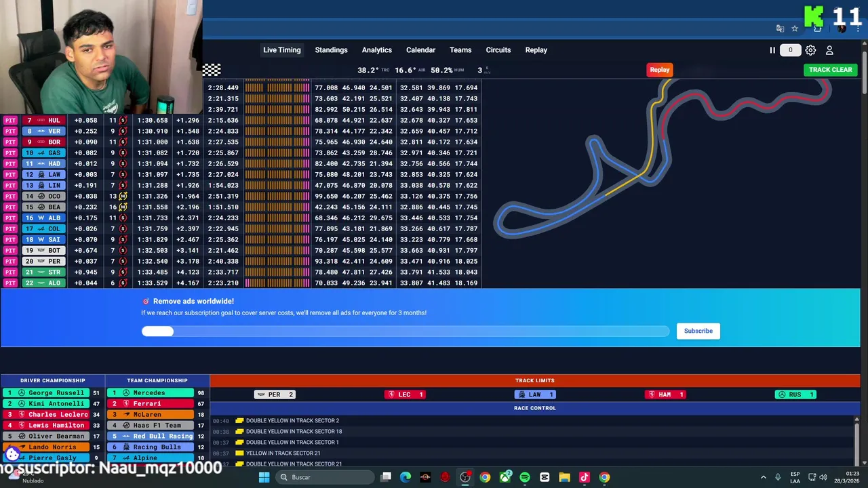Click the Subscribe button in ad banner
The width and height of the screenshot is (868, 488).
698,331
